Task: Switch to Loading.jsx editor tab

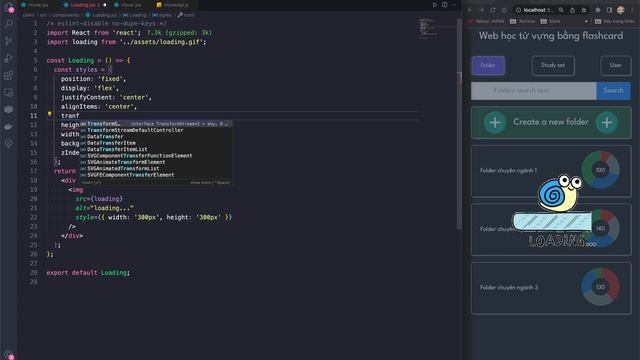Action: coord(83,5)
